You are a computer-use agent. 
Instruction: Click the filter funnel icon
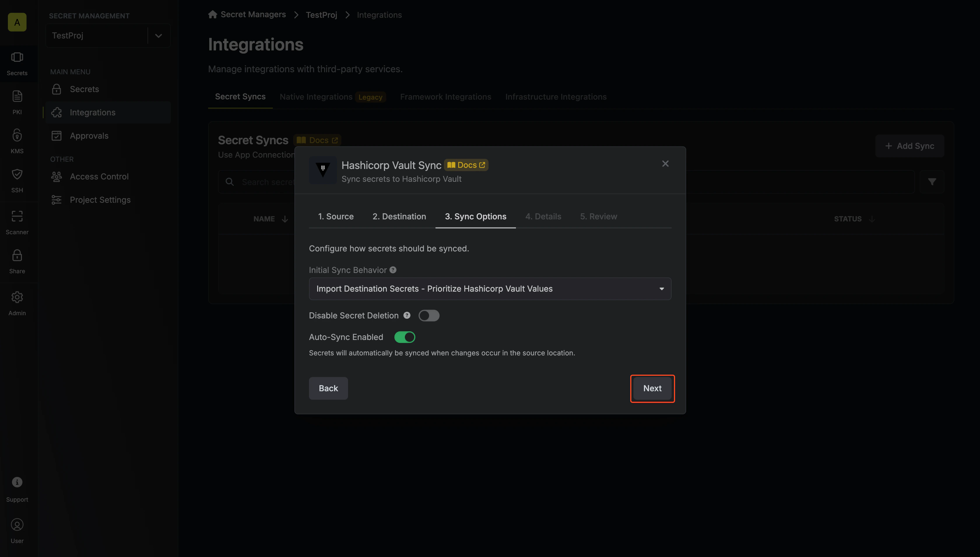(932, 182)
